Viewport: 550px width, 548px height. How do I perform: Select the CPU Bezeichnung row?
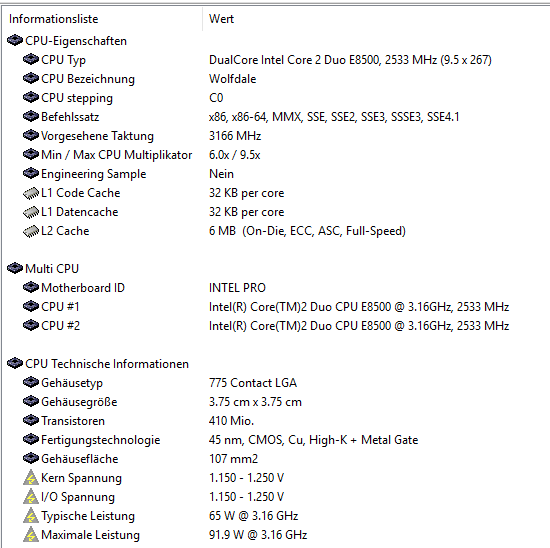(276, 79)
